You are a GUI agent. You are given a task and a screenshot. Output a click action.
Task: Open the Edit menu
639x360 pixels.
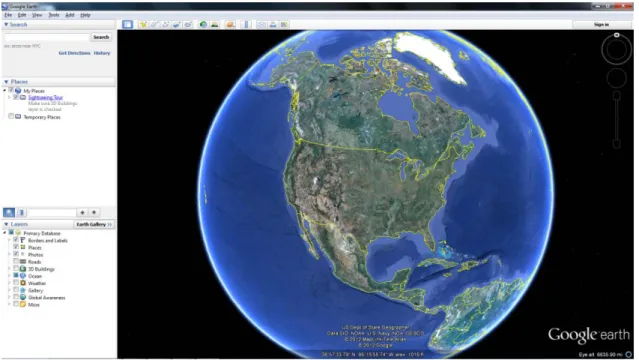[22, 15]
